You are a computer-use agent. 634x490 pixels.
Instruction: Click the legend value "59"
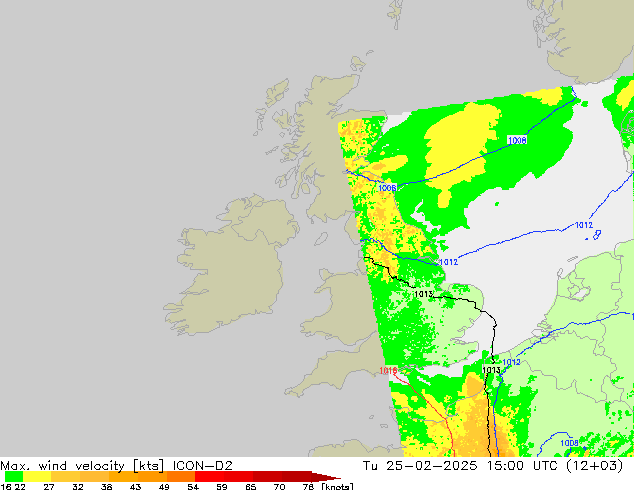(222, 486)
